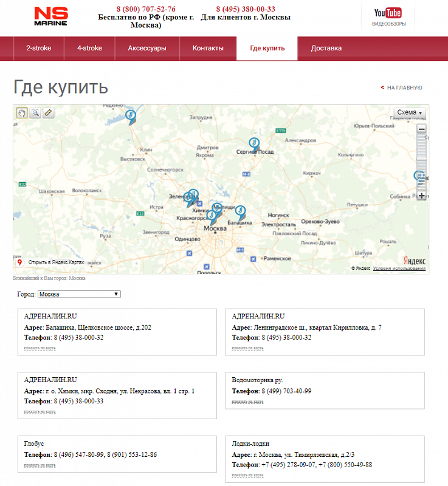Open YouTube video reviews link
Screen dimensions: 448x486
pyautogui.click(x=388, y=17)
